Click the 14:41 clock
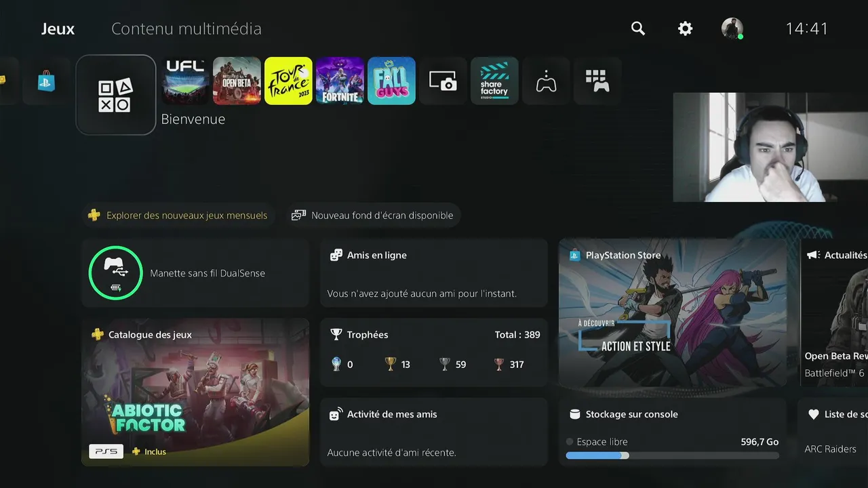The height and width of the screenshot is (488, 868). click(807, 28)
